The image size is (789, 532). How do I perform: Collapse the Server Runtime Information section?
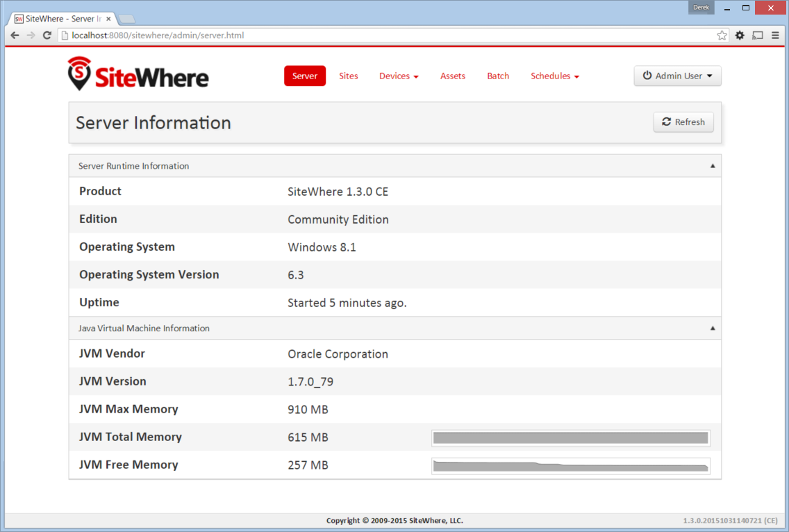tap(713, 166)
